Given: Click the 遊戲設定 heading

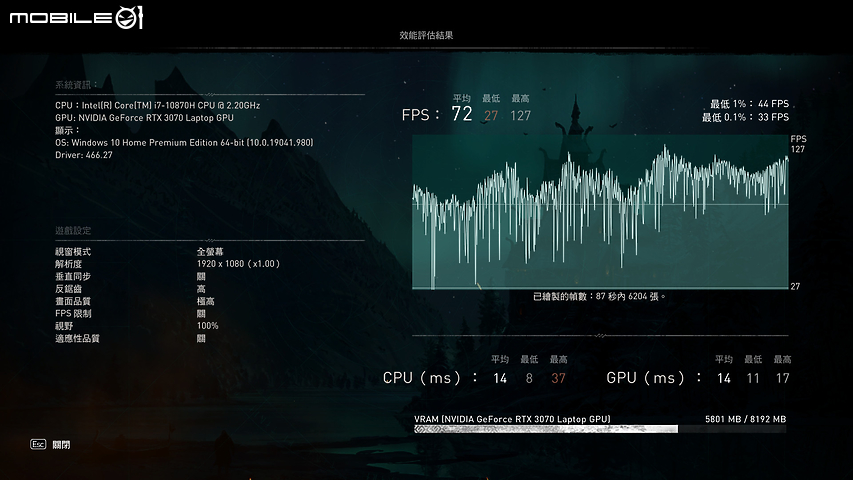Looking at the screenshot, I should [73, 231].
